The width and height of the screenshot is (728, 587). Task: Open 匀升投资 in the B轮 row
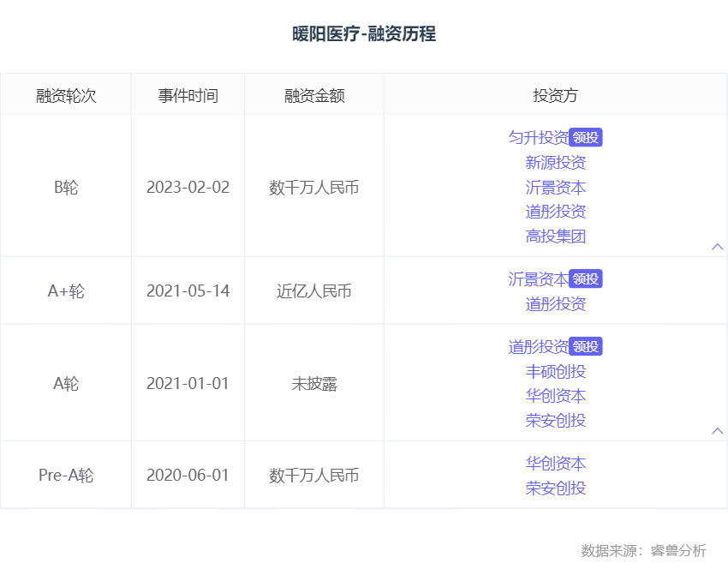(x=539, y=137)
